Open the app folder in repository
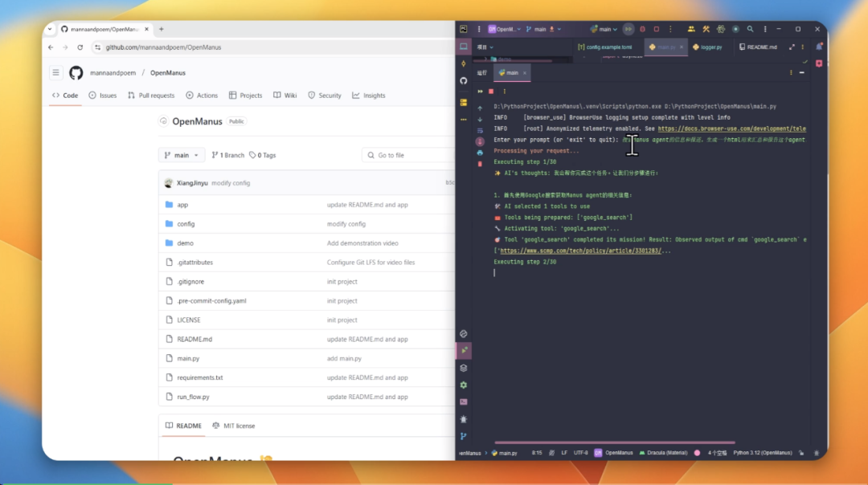 (182, 205)
